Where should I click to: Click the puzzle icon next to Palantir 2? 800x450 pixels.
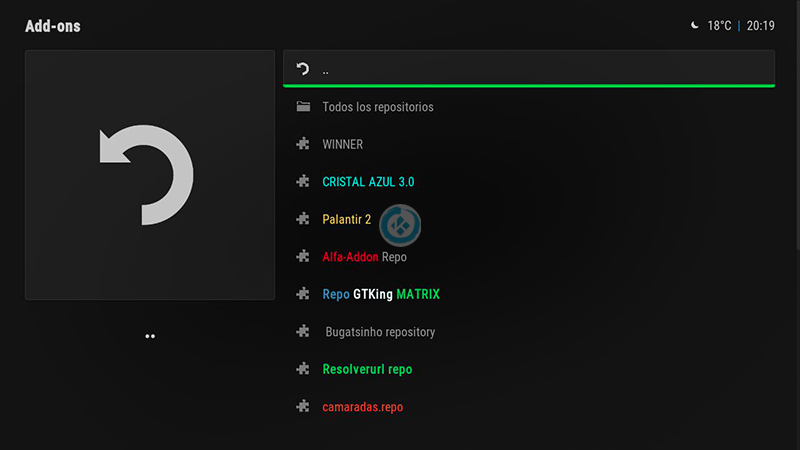pos(302,219)
